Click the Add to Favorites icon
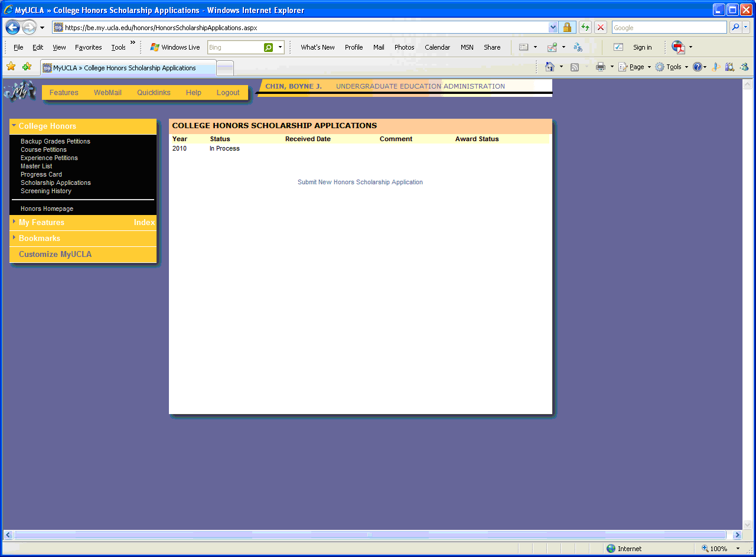The width and height of the screenshot is (756, 557). click(27, 67)
